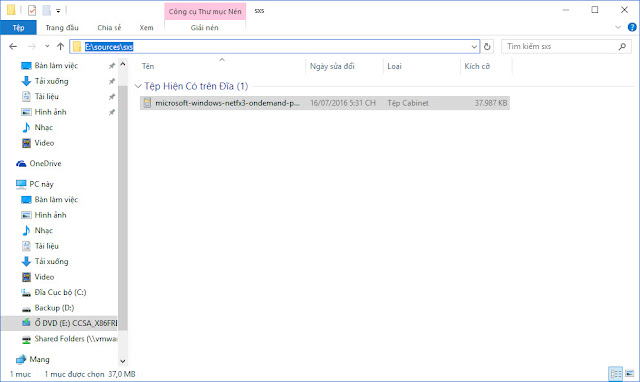Sort by the Kích cỡ column header
The height and width of the screenshot is (382, 640).
pyautogui.click(x=486, y=66)
